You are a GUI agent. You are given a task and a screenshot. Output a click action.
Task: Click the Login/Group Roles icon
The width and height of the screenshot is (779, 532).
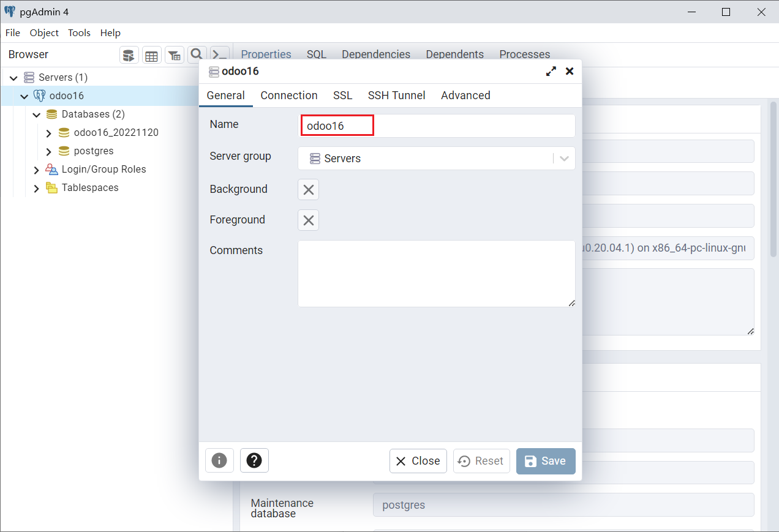click(52, 170)
